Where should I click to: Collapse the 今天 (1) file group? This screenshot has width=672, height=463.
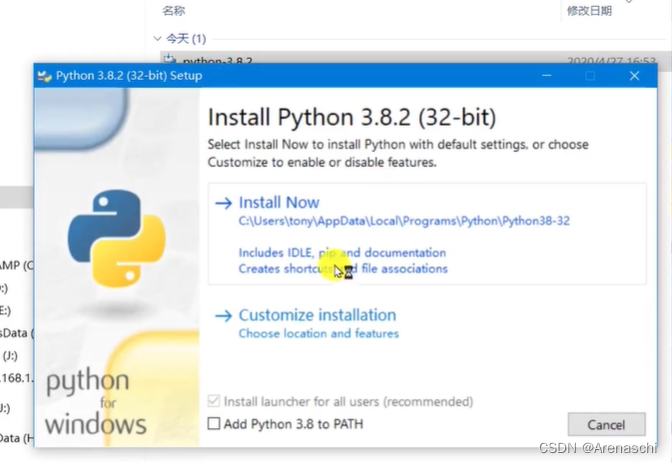pyautogui.click(x=157, y=39)
